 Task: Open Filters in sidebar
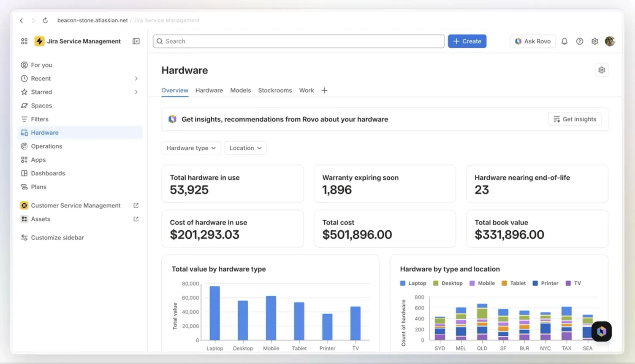80,119
